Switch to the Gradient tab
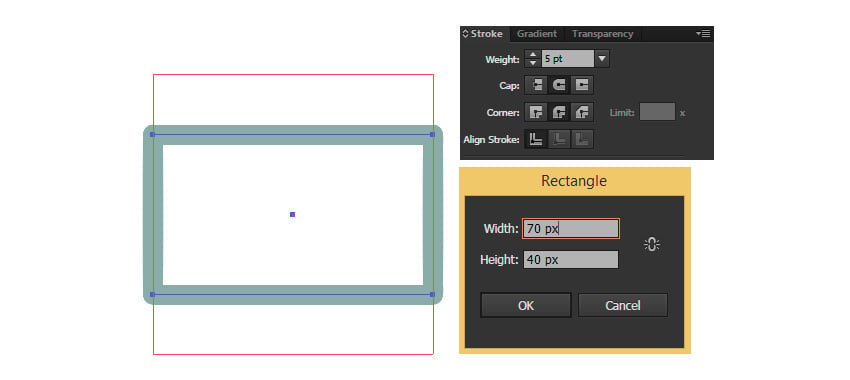The width and height of the screenshot is (850, 380). click(x=537, y=34)
